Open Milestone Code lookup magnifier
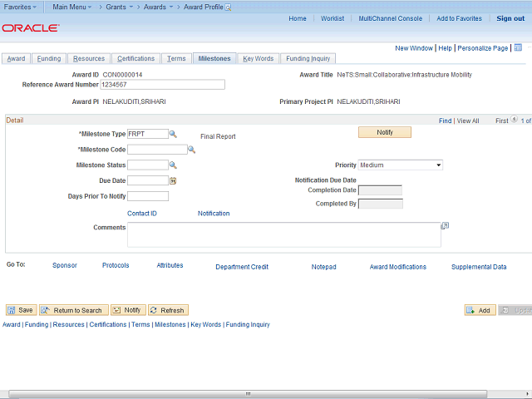This screenshot has width=532, height=399. pos(192,150)
